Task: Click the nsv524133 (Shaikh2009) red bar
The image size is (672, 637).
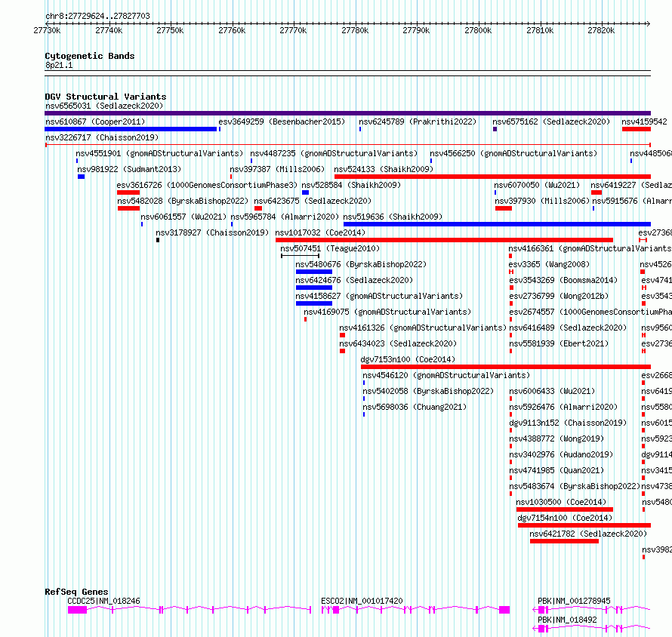Action: pyautogui.click(x=492, y=177)
